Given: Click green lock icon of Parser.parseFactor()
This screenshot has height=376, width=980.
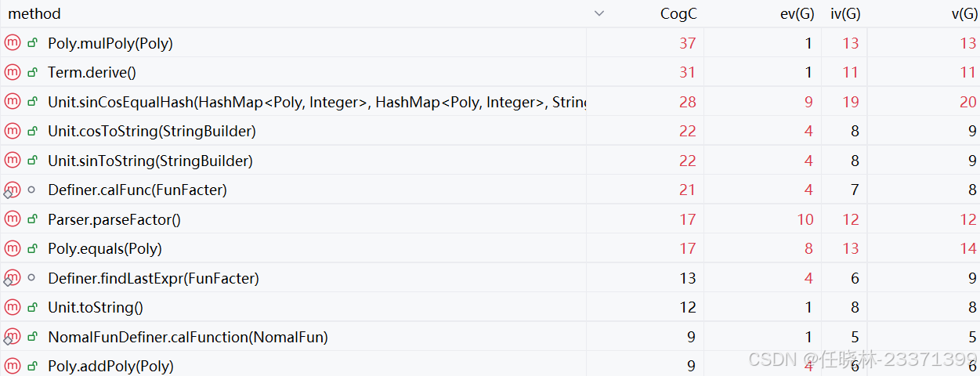Looking at the screenshot, I should [x=32, y=219].
